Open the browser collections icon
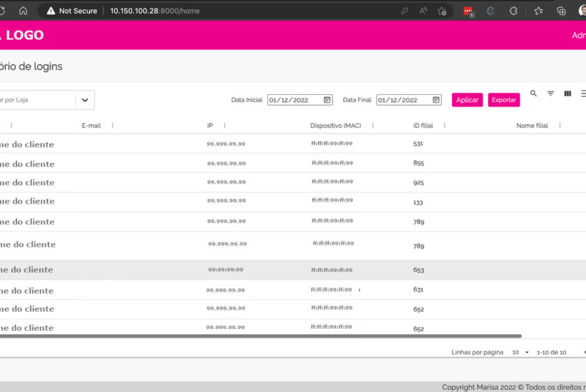 click(x=561, y=11)
